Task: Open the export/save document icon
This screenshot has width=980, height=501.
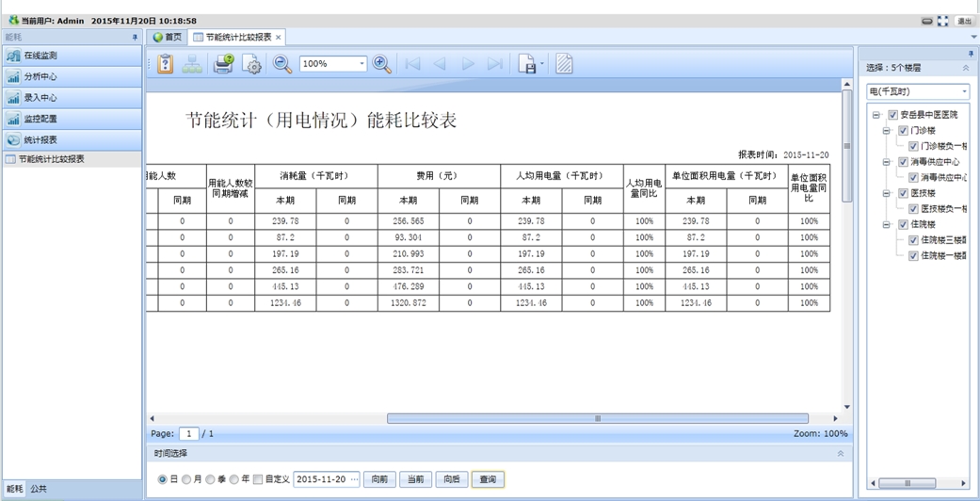Action: [527, 64]
